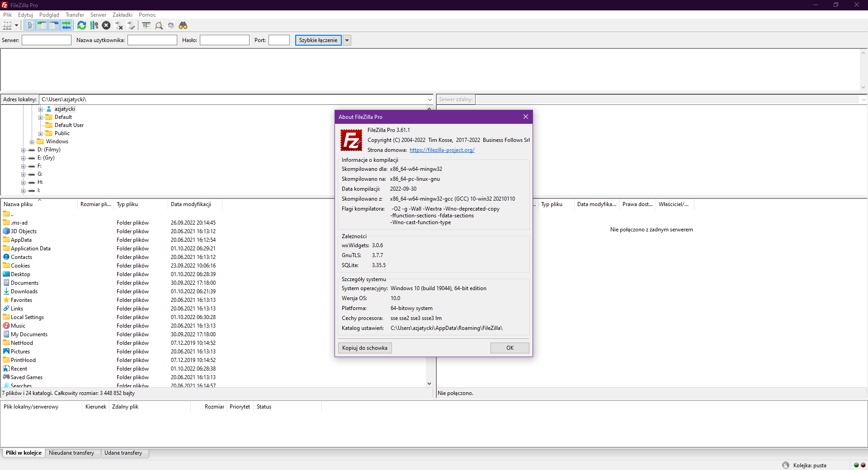Click the green and red activity indicator lights
Screen dimensions: 868x470
pyautogui.click(x=859, y=465)
